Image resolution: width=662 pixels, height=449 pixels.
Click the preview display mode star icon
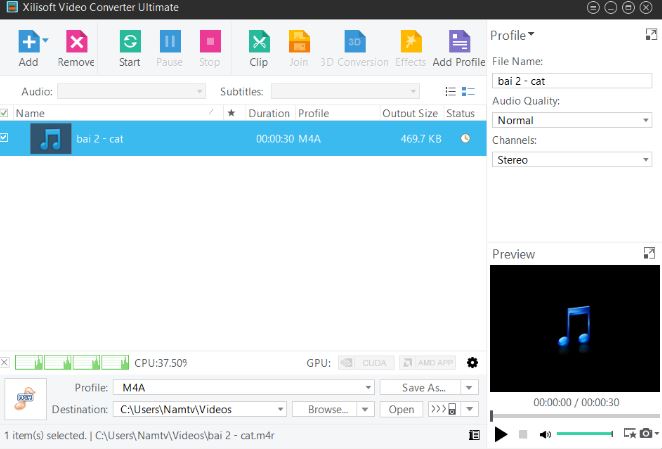click(x=630, y=433)
